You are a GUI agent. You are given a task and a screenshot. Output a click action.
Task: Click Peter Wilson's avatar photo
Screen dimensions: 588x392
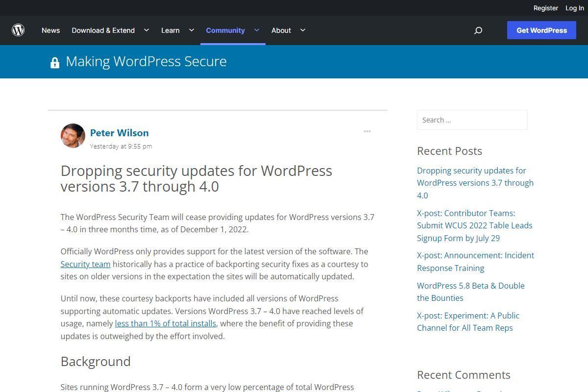point(73,136)
